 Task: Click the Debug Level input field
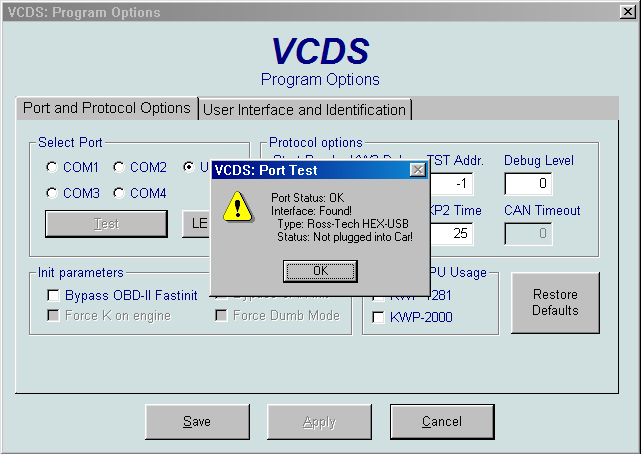[x=528, y=183]
